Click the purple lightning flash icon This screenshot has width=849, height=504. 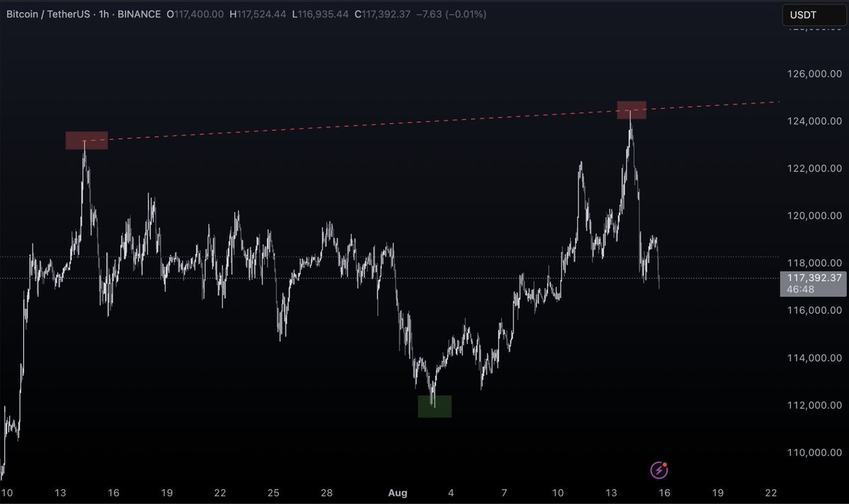(659, 469)
